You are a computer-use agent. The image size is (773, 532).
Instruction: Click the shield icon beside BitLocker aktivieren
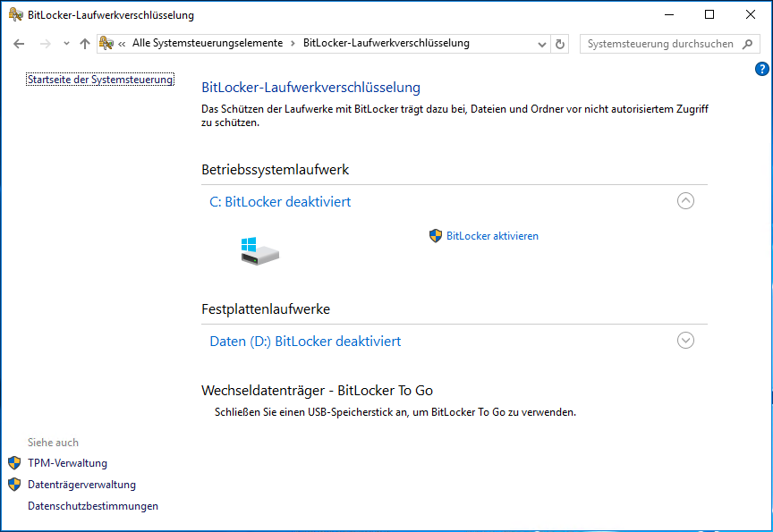point(436,236)
